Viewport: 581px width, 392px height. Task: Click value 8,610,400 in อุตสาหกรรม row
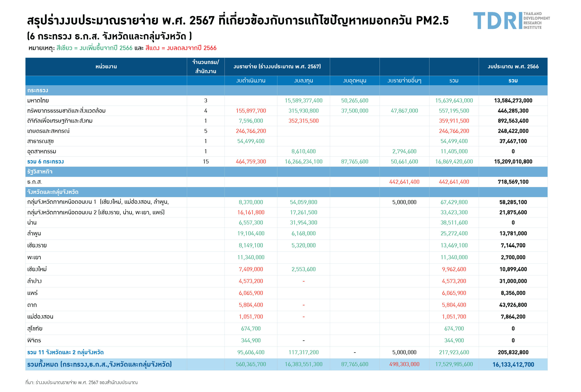pos(303,151)
